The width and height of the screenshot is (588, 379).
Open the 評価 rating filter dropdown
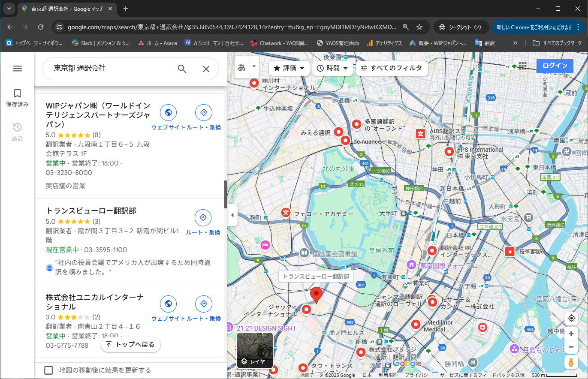[x=289, y=68]
